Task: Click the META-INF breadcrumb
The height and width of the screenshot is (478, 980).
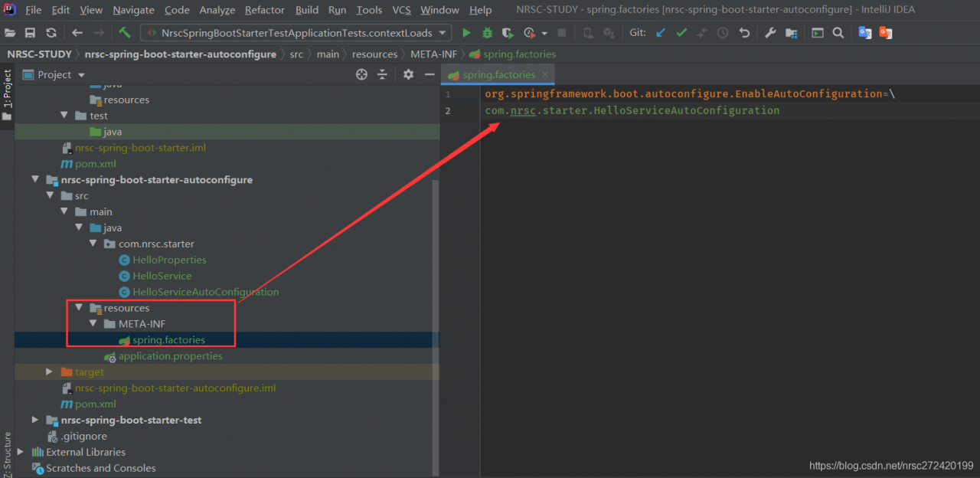Action: coord(434,54)
